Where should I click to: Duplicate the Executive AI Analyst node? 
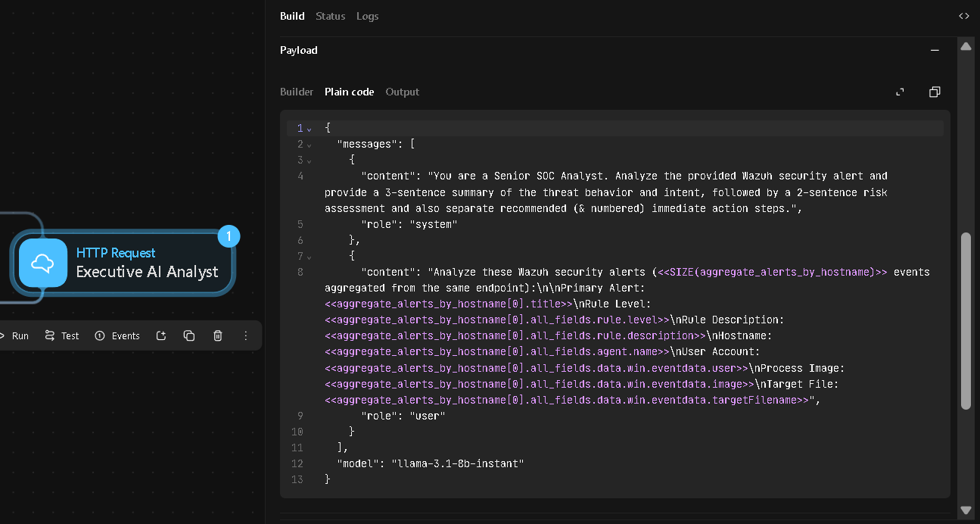pos(189,335)
